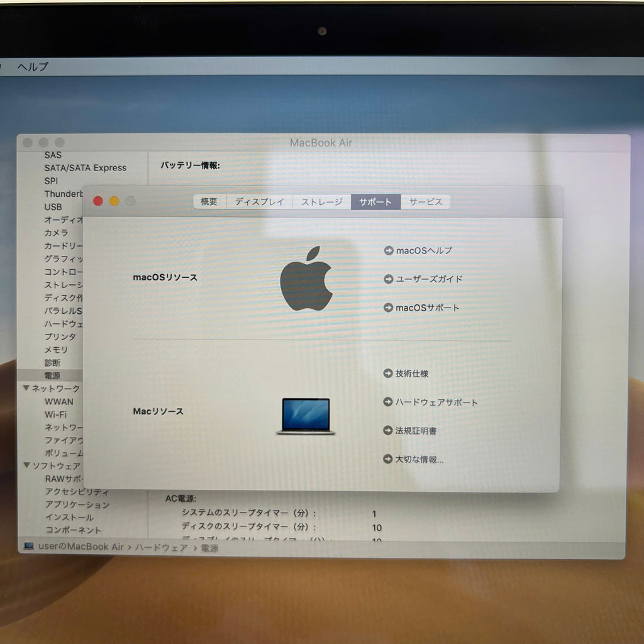Click the arrow icon beside ユーザーズガイド
Screen dimensions: 644x644
388,279
